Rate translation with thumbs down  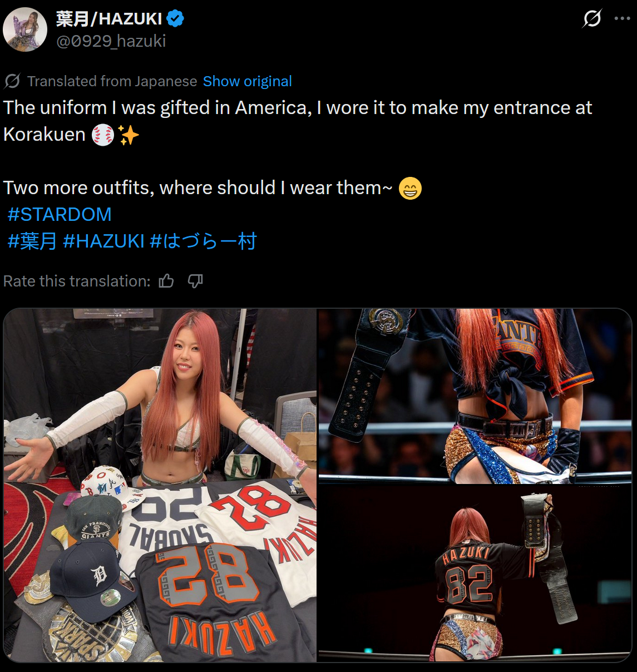pyautogui.click(x=195, y=281)
